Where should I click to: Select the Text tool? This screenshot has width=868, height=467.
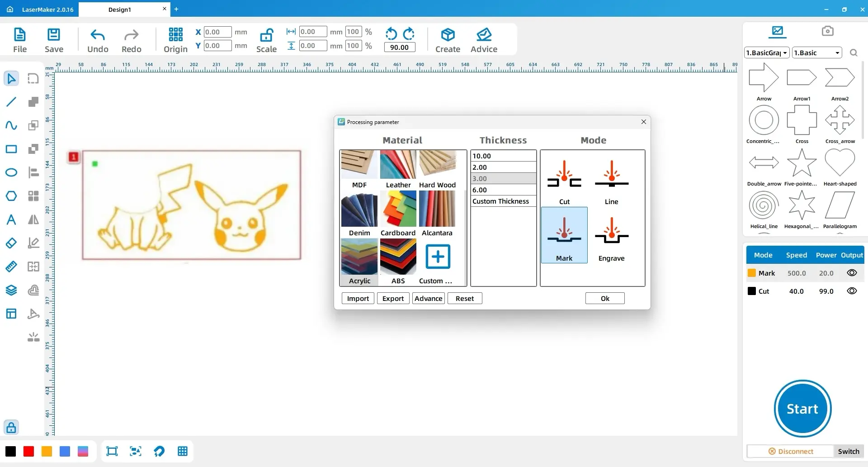click(11, 219)
